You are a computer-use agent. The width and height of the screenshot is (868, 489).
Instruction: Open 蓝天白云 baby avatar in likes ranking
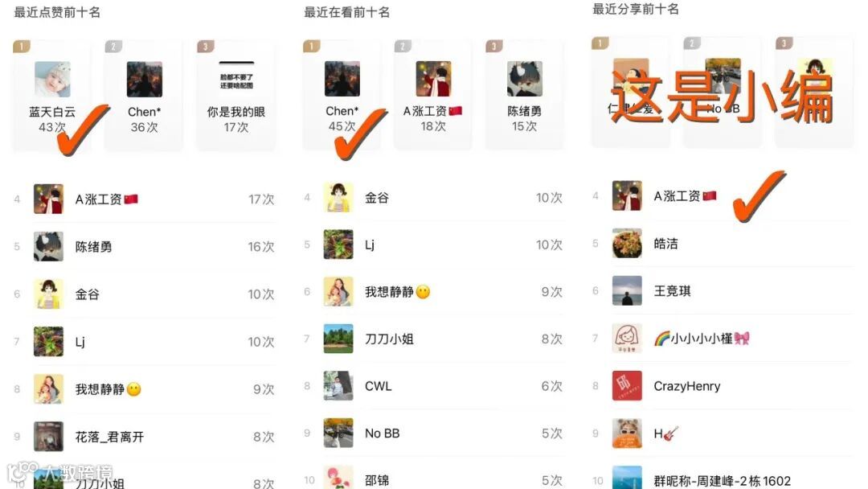click(52, 79)
